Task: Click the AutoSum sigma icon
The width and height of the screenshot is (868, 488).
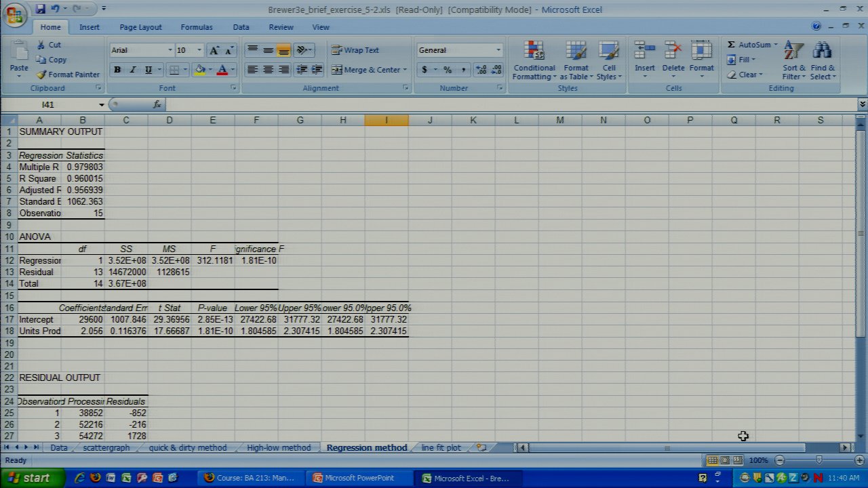Action: 731,45
